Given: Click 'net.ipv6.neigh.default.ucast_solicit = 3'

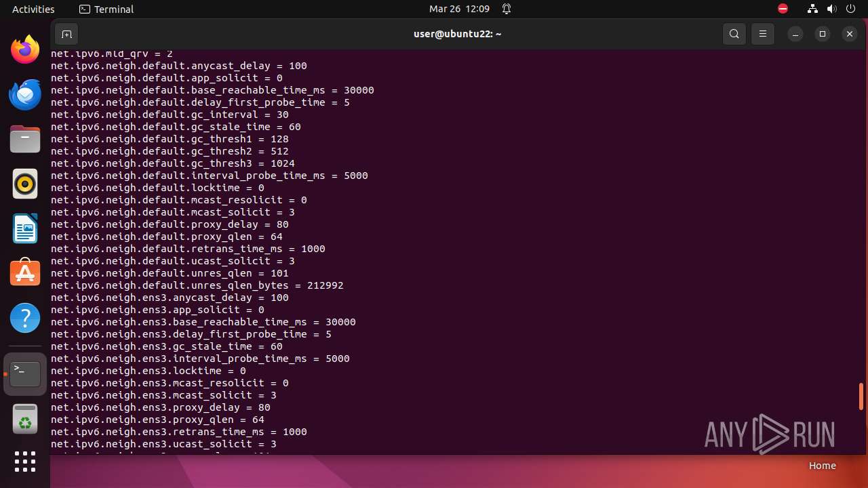Looking at the screenshot, I should [173, 261].
